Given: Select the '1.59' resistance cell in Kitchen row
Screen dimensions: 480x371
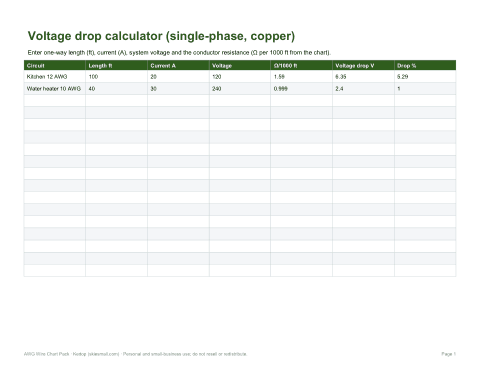Looking at the screenshot, I should tap(302, 77).
